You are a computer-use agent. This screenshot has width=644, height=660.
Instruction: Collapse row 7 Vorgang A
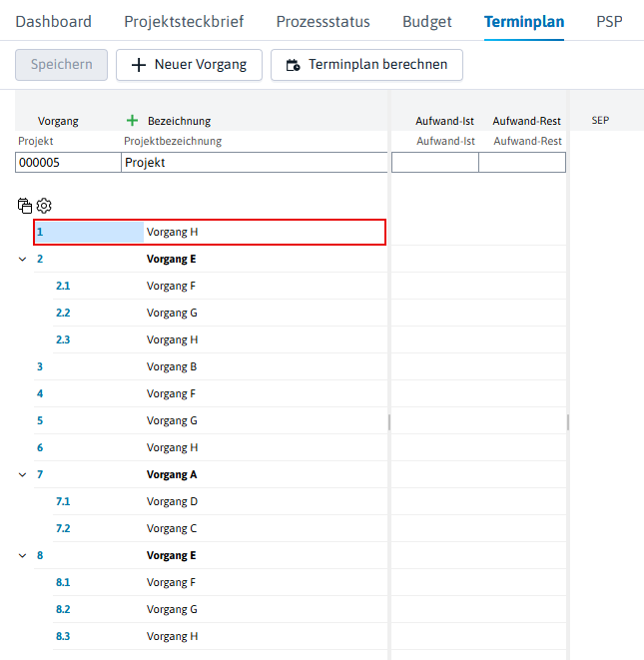(x=22, y=475)
